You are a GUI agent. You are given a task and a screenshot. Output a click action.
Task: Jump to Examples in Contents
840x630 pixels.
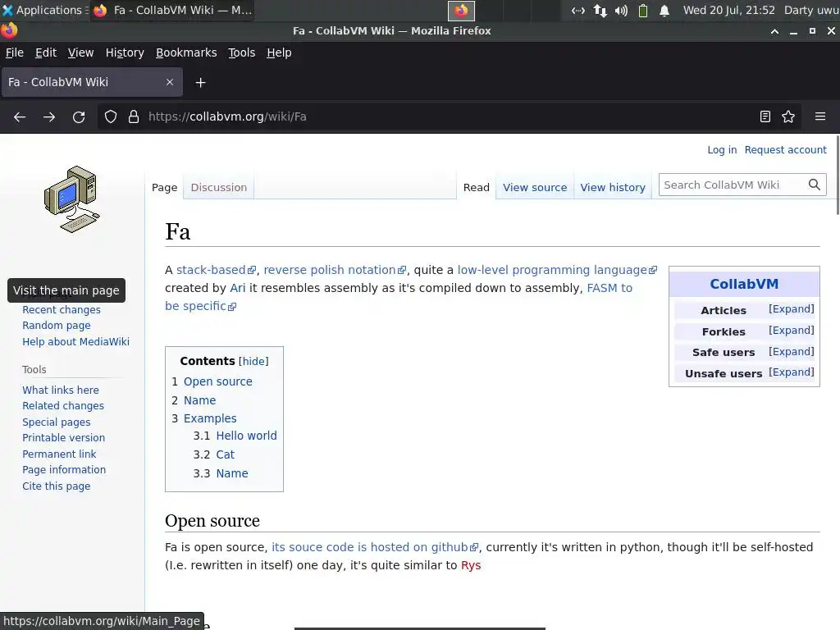(x=210, y=419)
